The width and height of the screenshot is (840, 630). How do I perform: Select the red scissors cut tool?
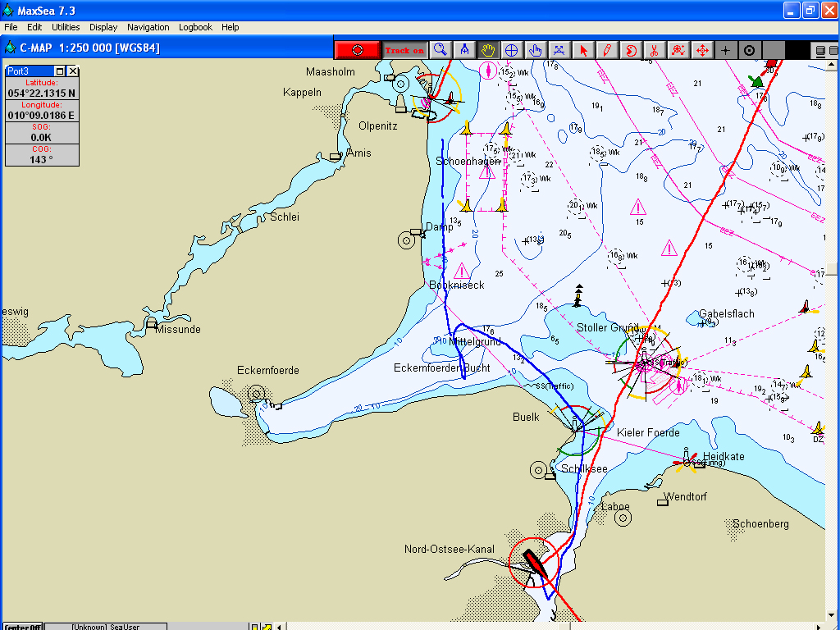click(x=654, y=50)
